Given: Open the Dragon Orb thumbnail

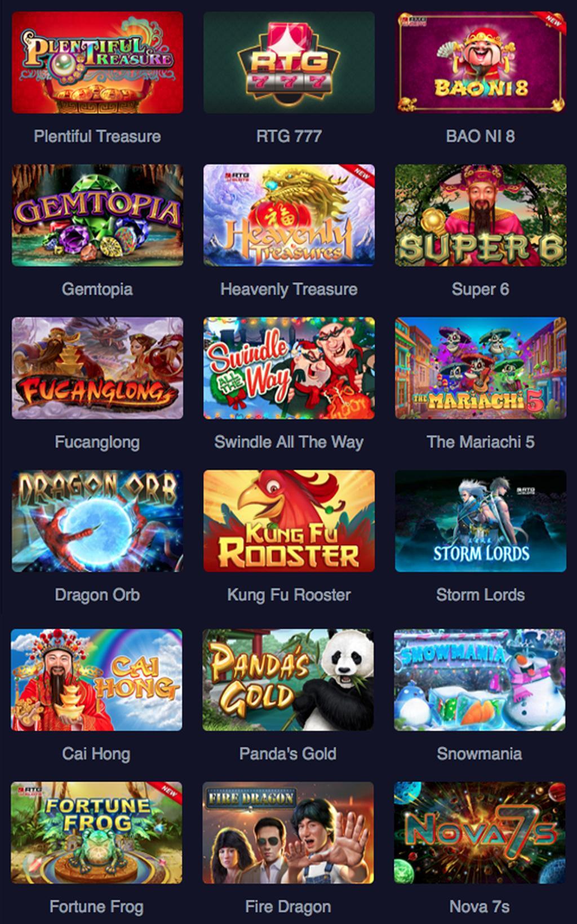Looking at the screenshot, I should pyautogui.click(x=97, y=521).
